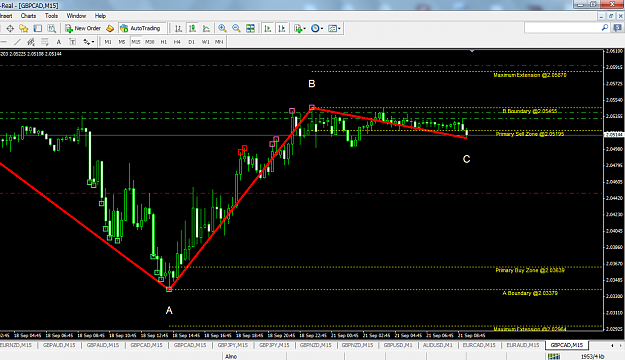625x360 pixels.
Task: Launch MetaEditor from the toolbar
Action: pyautogui.click(x=110, y=28)
